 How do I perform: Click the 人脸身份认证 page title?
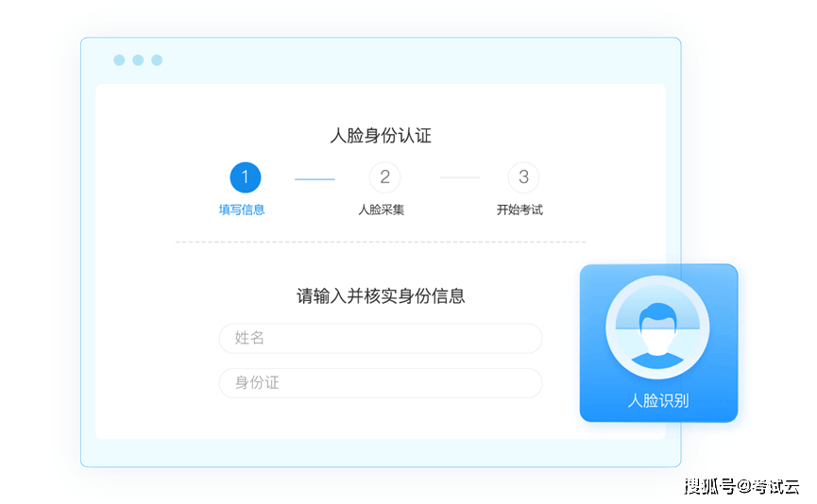pyautogui.click(x=381, y=136)
